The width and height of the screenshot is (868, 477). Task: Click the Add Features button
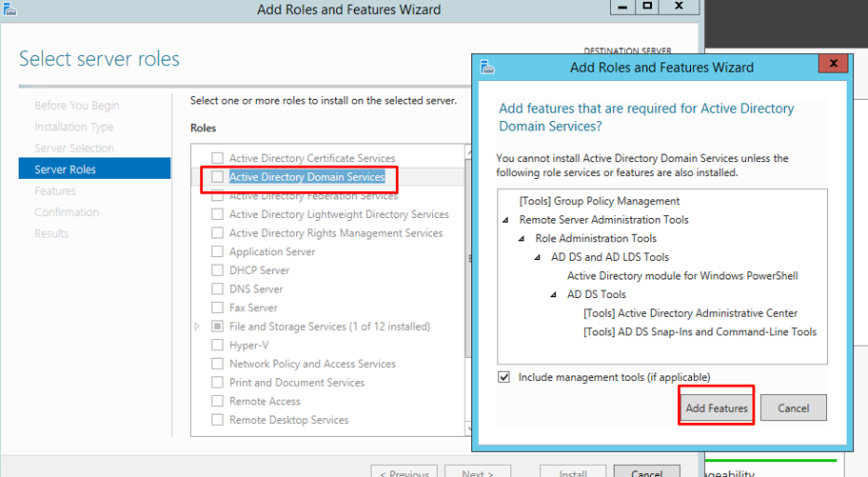(717, 407)
